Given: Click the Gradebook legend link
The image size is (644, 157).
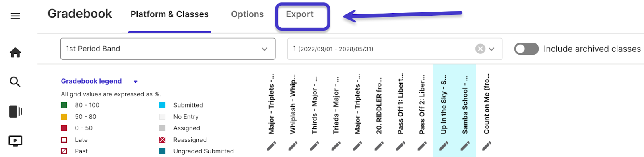Looking at the screenshot, I should (91, 81).
